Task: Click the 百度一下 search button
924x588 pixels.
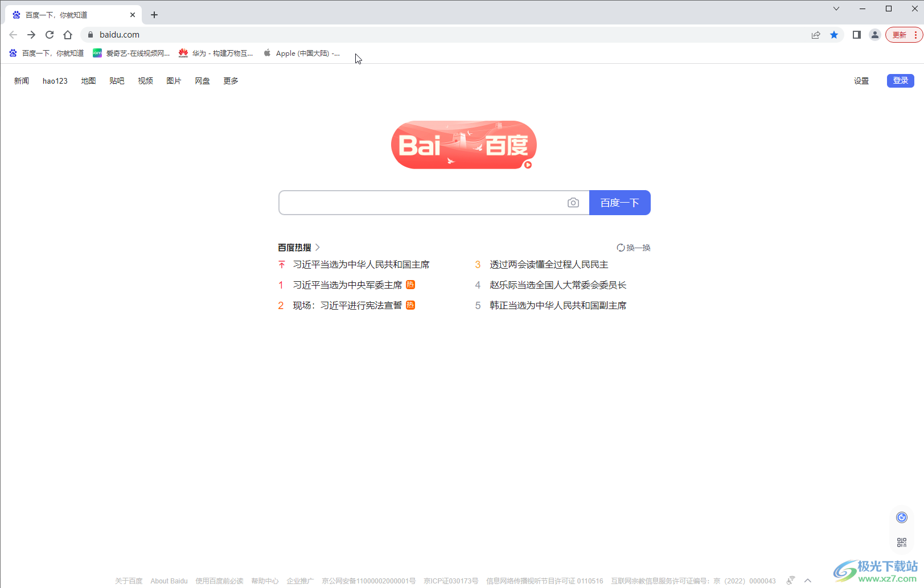Action: tap(620, 203)
